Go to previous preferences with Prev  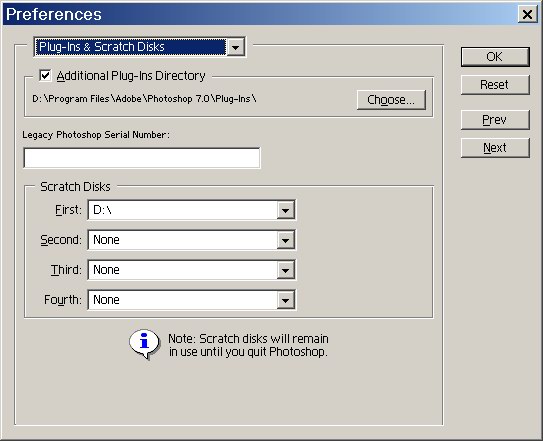[495, 120]
